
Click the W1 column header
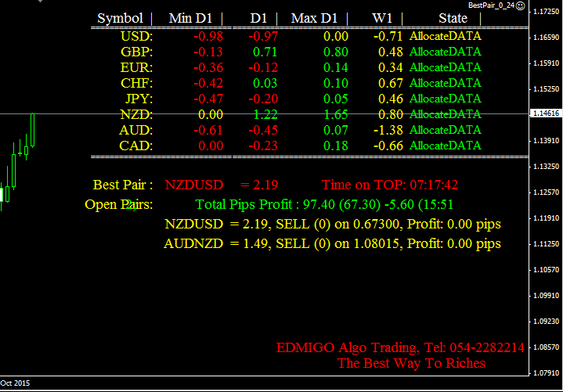[382, 18]
